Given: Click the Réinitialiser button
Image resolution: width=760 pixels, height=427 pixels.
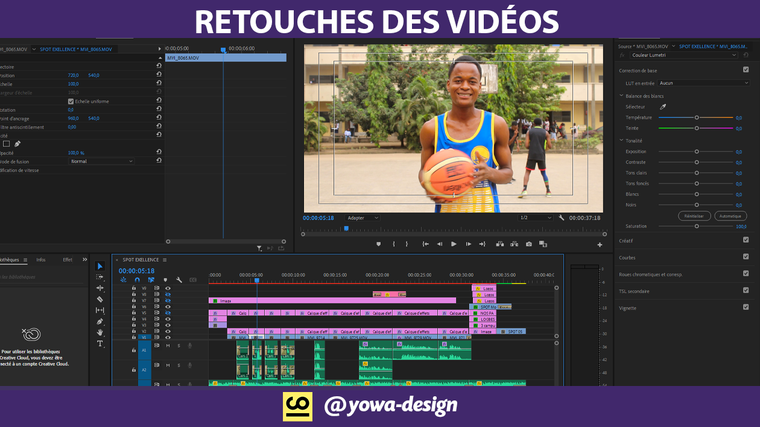Looking at the screenshot, I should 694,216.
